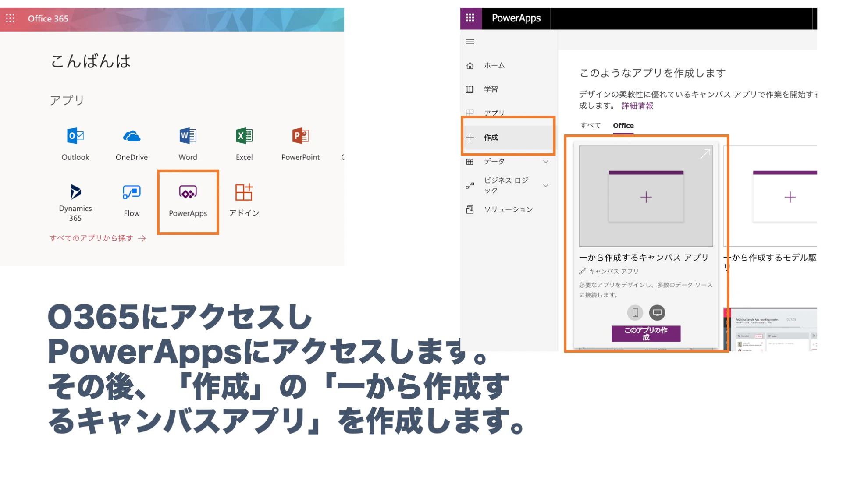Click the PowerApps waffle launcher icon

[x=470, y=18]
